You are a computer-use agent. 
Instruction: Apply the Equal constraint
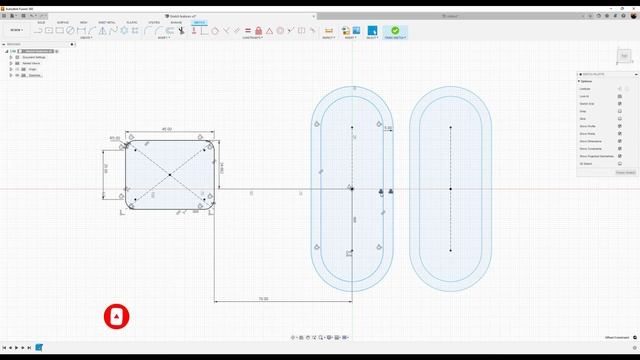tap(248, 31)
